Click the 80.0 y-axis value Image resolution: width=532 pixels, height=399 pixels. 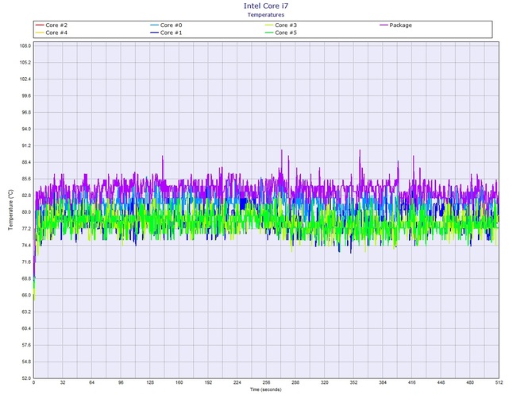point(26,212)
